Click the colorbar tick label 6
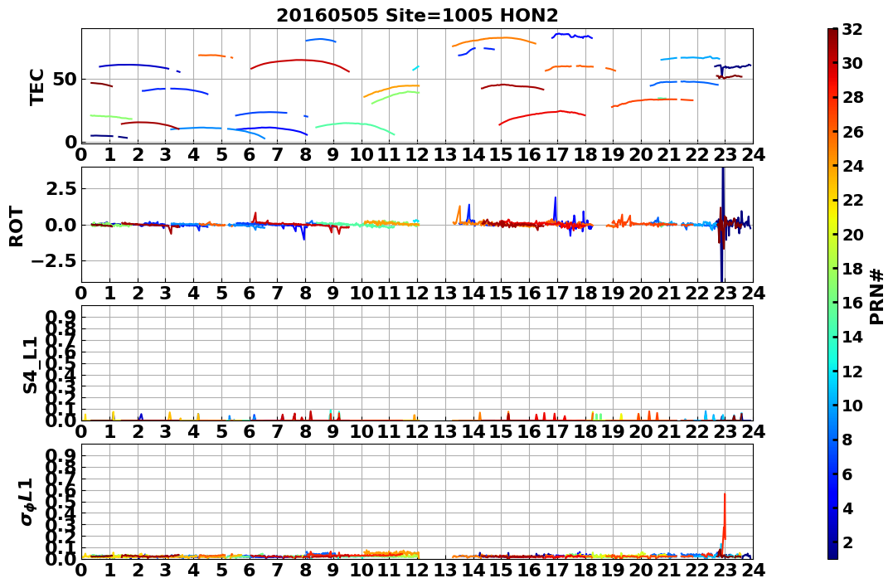This screenshot has height=588, width=893. (847, 474)
